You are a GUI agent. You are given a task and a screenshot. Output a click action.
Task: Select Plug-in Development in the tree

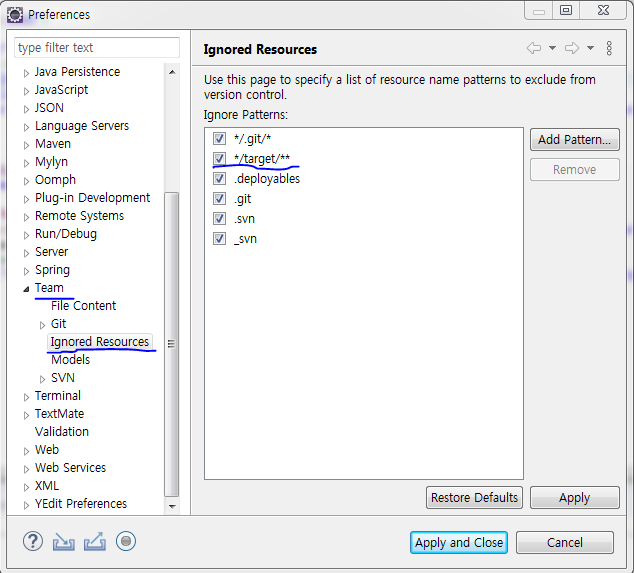[x=93, y=198]
